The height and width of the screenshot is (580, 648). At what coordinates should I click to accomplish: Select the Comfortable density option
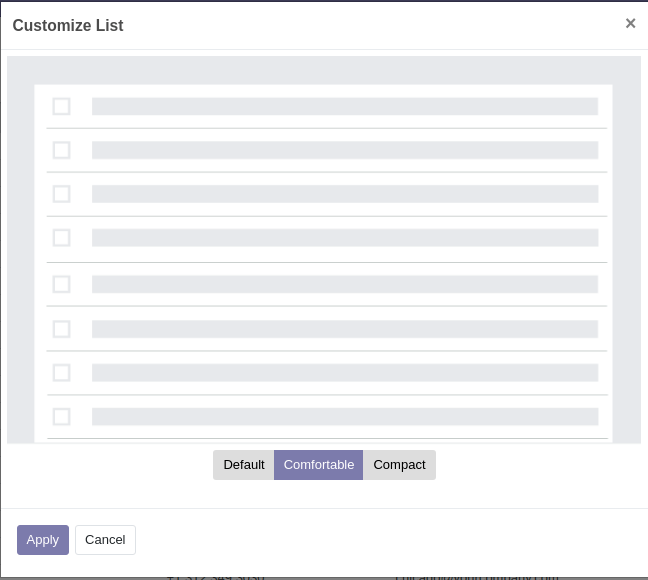click(x=319, y=465)
